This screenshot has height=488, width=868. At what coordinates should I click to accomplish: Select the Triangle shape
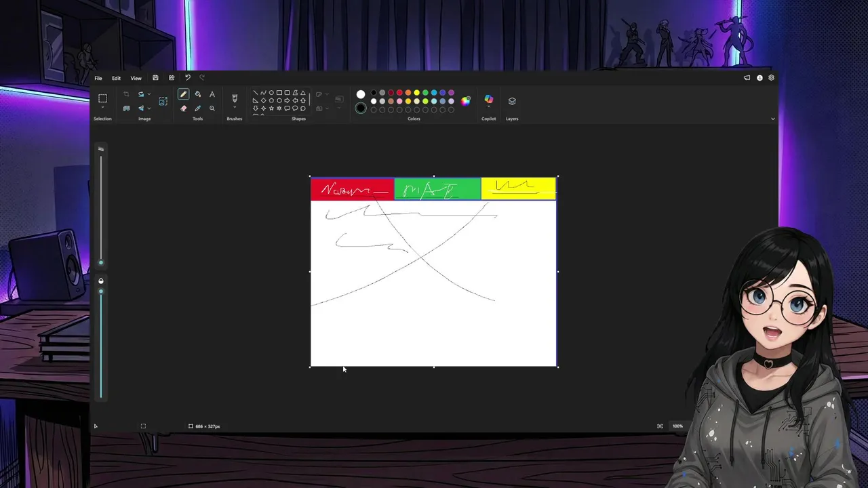(x=303, y=93)
